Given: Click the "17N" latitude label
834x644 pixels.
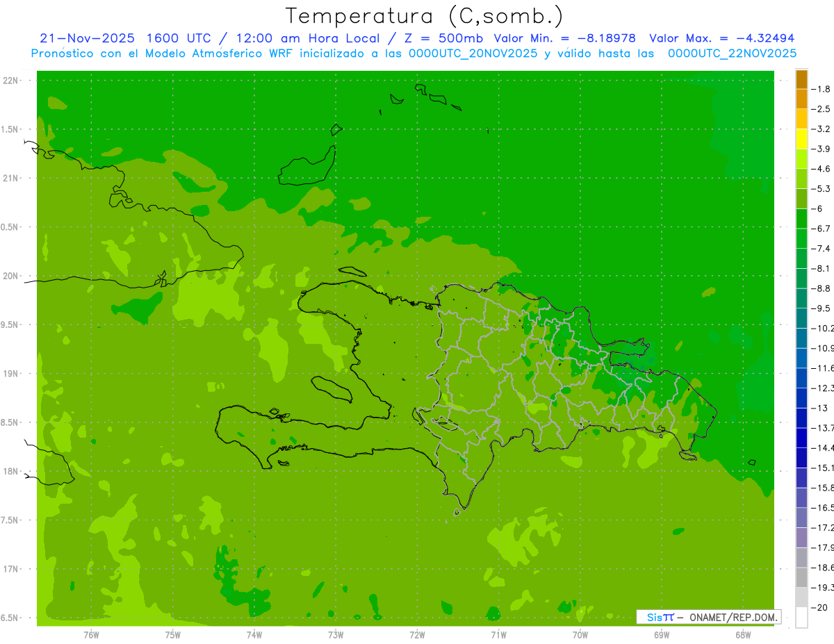Looking at the screenshot, I should [10, 569].
